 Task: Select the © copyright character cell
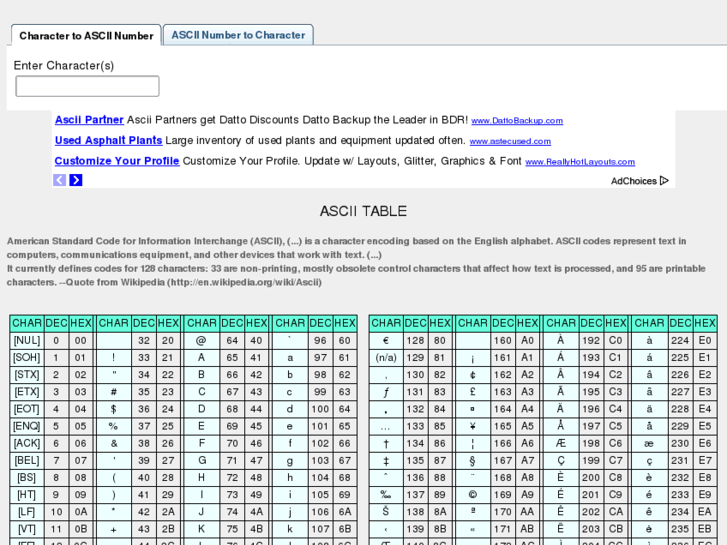[x=472, y=495]
